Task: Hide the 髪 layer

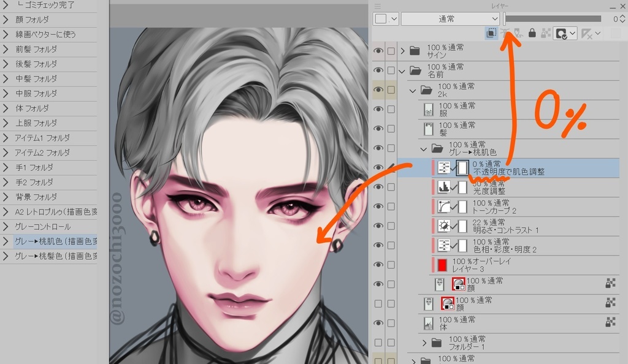Action: pyautogui.click(x=378, y=129)
